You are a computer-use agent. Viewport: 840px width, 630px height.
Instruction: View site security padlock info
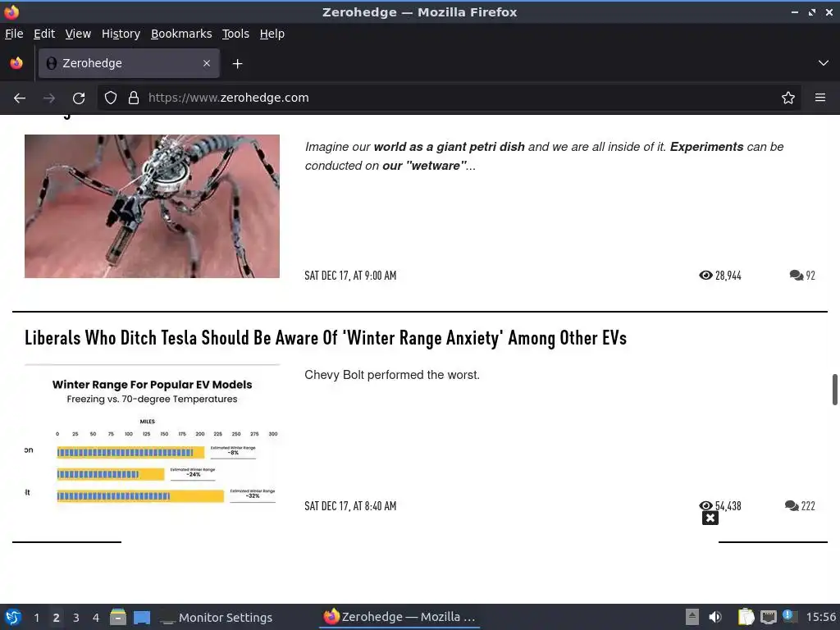click(134, 98)
